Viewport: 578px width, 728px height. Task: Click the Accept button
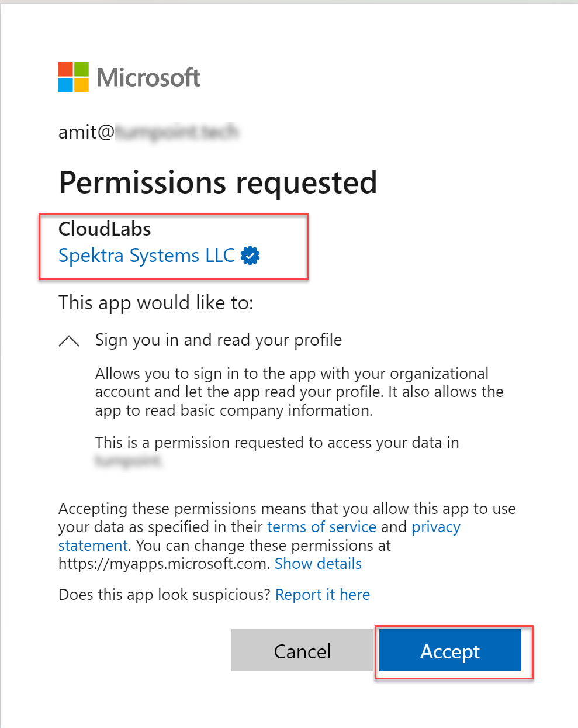(x=450, y=650)
